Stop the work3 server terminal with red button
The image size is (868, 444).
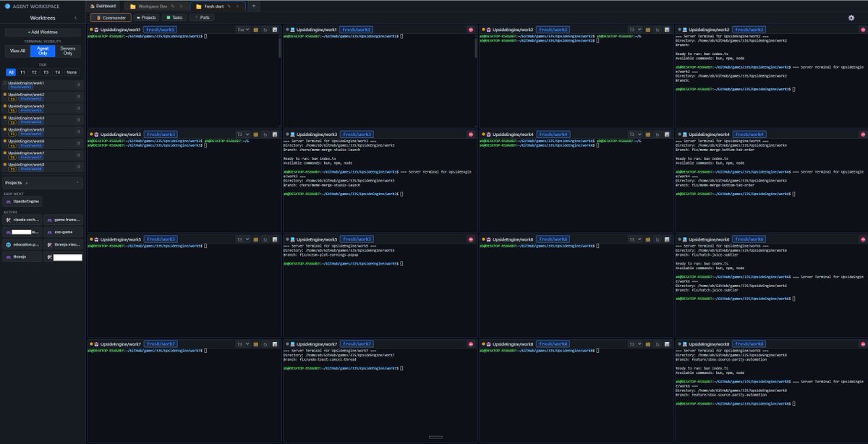coord(471,134)
